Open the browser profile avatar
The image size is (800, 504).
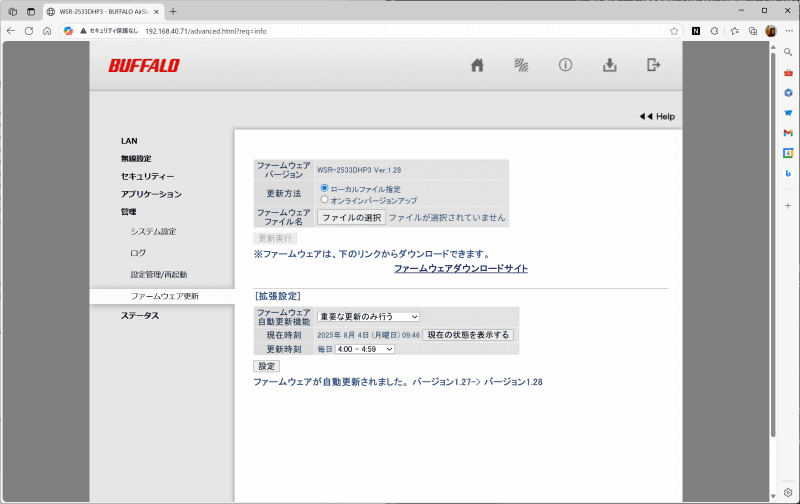[x=771, y=31]
